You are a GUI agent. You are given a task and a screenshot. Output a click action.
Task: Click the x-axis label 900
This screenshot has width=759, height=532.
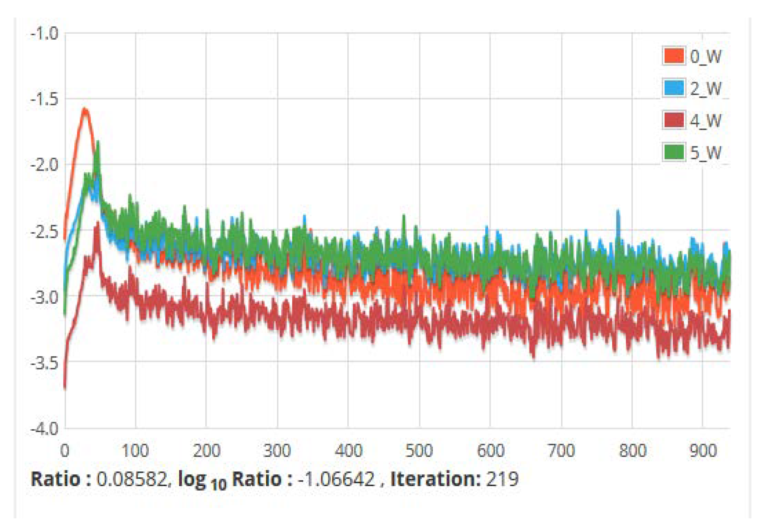coord(703,450)
